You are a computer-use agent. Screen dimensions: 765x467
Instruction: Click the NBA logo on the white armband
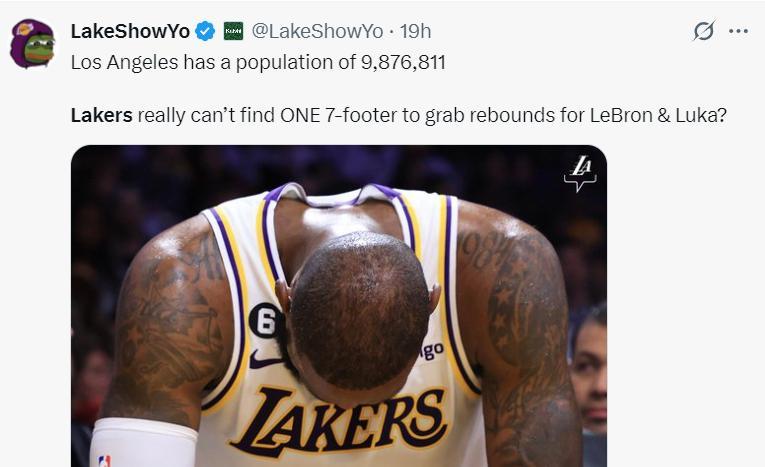click(x=104, y=460)
